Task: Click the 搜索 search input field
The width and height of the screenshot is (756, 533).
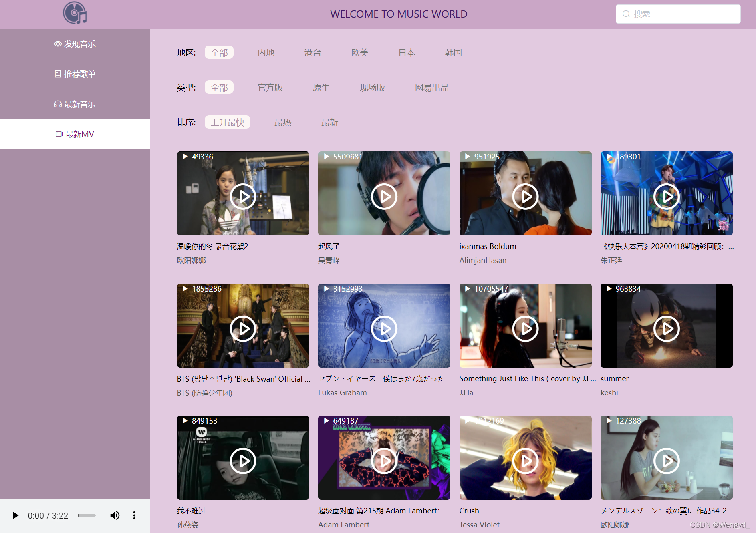Action: pos(678,14)
